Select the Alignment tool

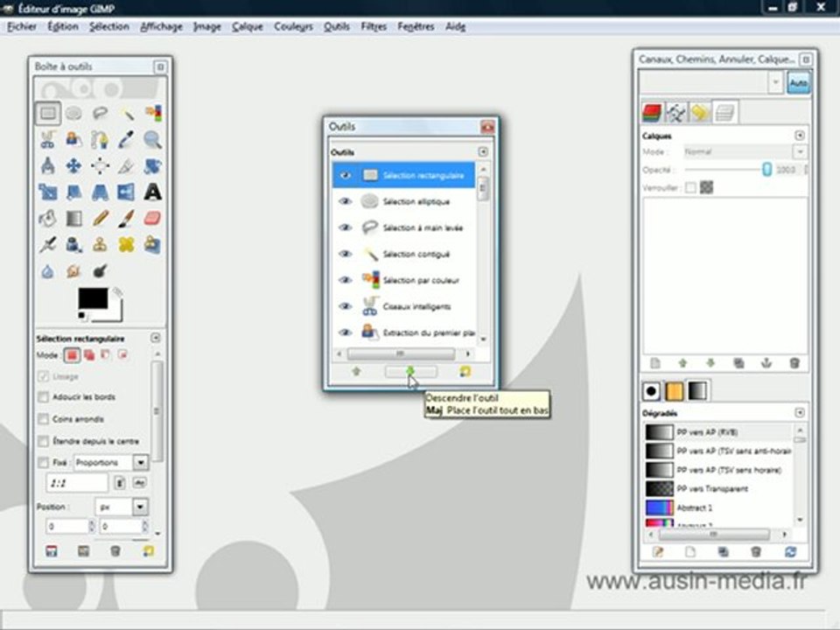click(100, 165)
